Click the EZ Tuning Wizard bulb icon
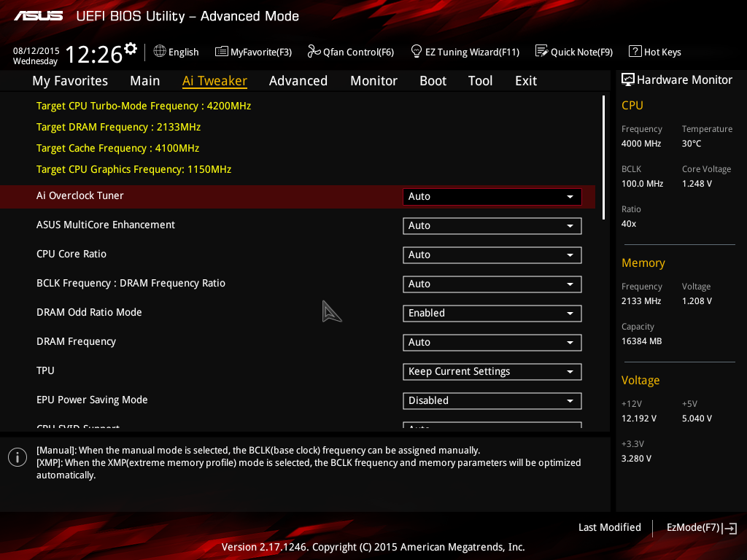Viewport: 747px width, 560px height. pyautogui.click(x=416, y=51)
